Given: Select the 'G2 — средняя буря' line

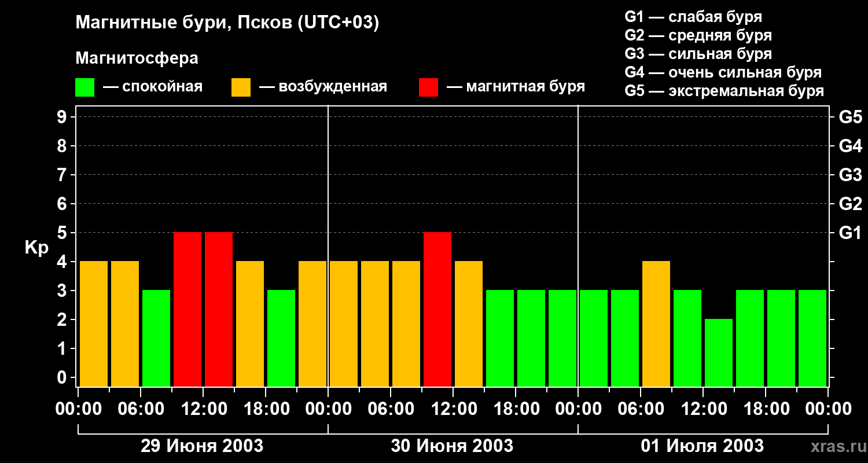Looking at the screenshot, I should click(x=698, y=35).
